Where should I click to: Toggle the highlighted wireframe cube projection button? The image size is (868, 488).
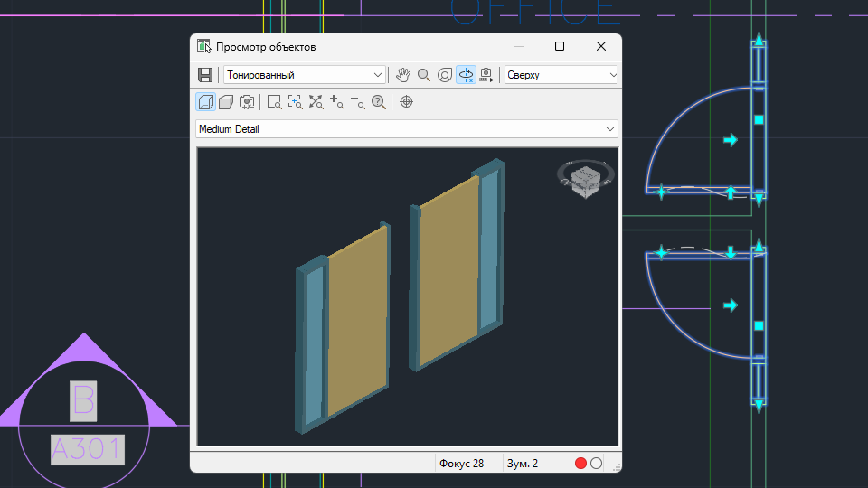click(206, 102)
